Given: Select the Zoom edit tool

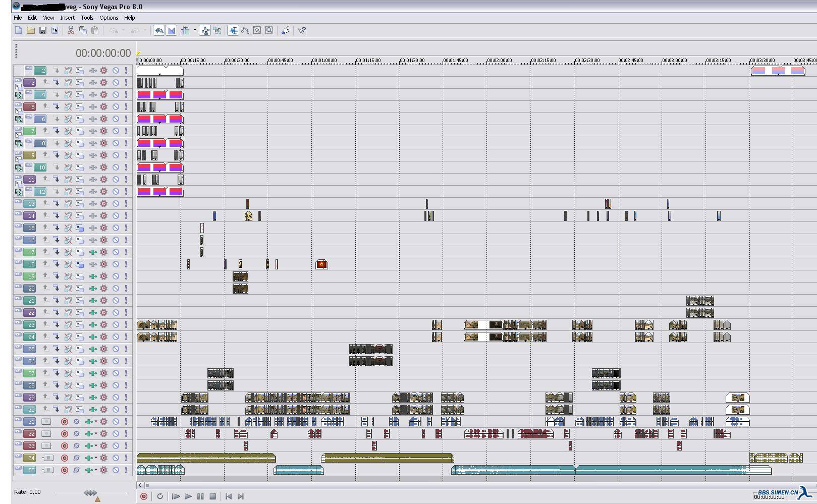Looking at the screenshot, I should tap(269, 30).
